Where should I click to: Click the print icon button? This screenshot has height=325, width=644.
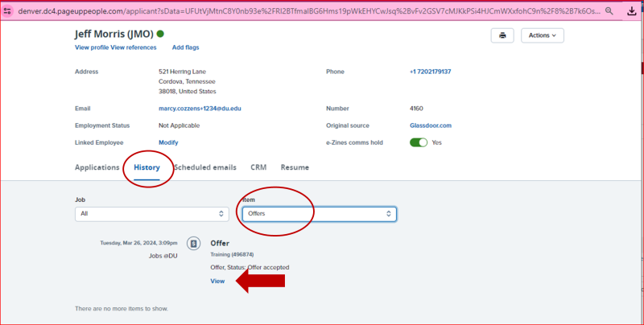tap(502, 35)
